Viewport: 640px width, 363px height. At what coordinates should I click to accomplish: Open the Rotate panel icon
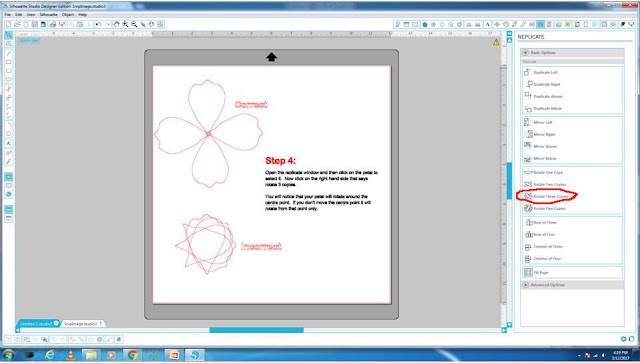coord(506,24)
